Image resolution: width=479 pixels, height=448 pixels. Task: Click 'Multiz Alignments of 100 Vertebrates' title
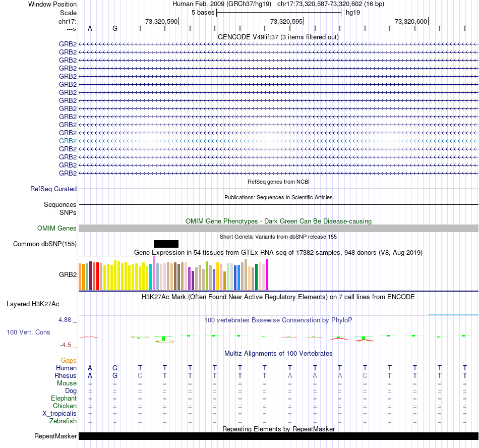click(x=278, y=354)
